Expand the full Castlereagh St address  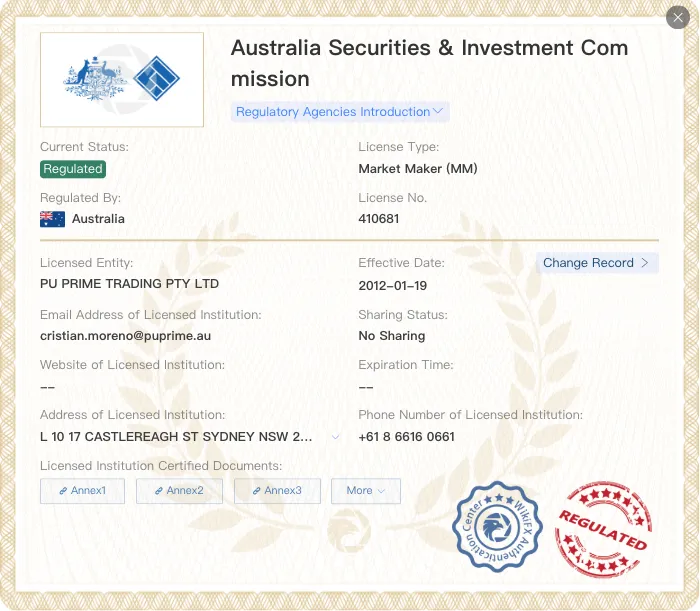[x=335, y=437]
